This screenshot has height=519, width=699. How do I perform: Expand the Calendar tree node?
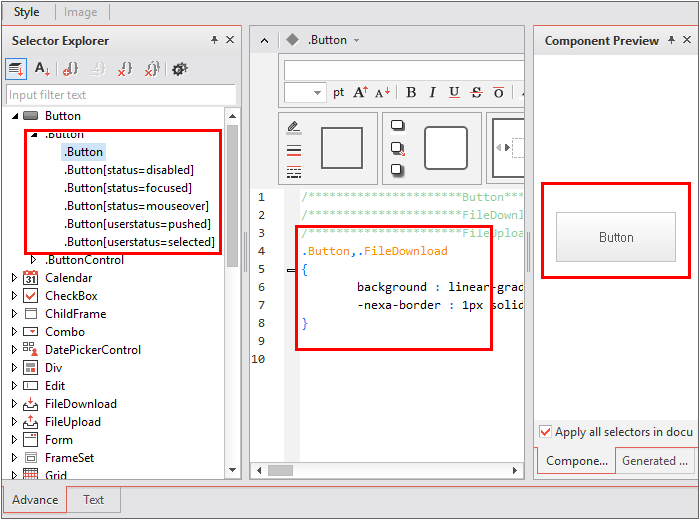(14, 278)
